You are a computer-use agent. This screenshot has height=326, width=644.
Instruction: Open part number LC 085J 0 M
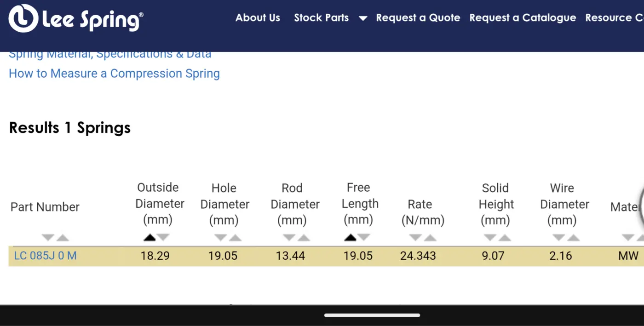point(46,256)
